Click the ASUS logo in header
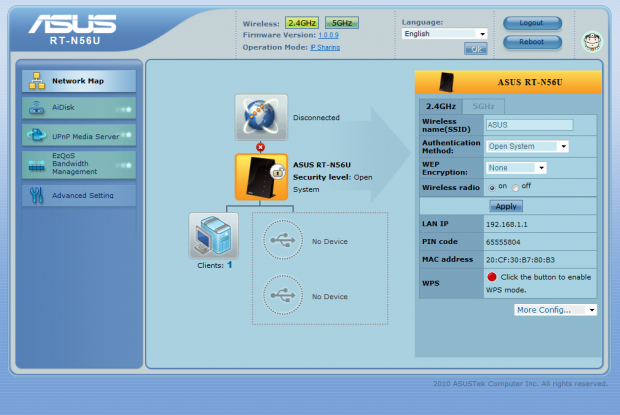This screenshot has width=620, height=415. [72, 24]
